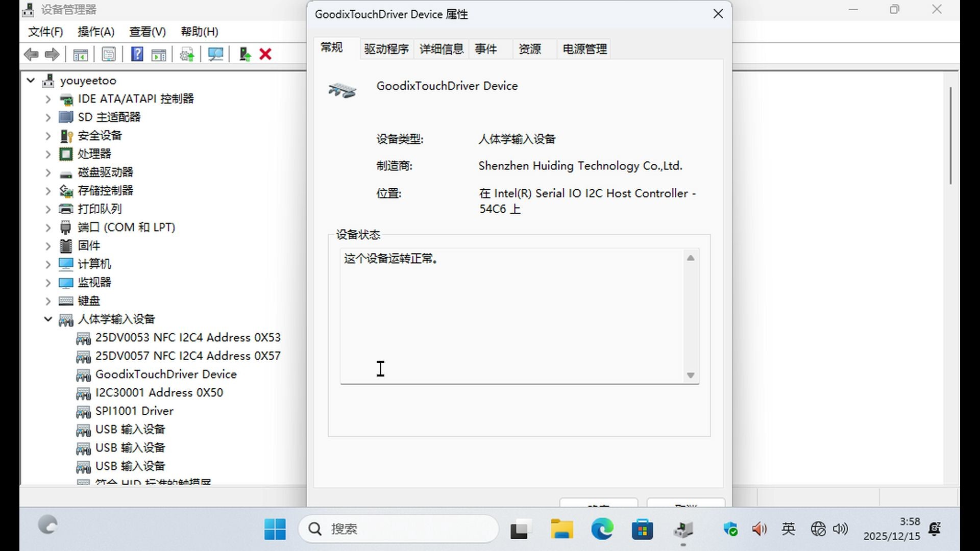Open File Explorer from the taskbar
Screen dimensions: 980x551
561,529
